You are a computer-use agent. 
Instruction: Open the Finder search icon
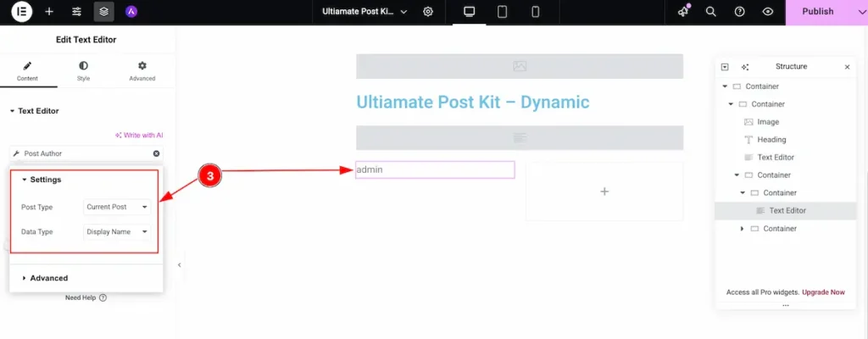click(x=711, y=12)
